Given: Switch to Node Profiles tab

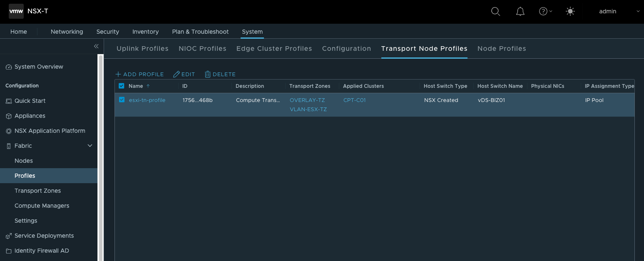Looking at the screenshot, I should [x=502, y=49].
